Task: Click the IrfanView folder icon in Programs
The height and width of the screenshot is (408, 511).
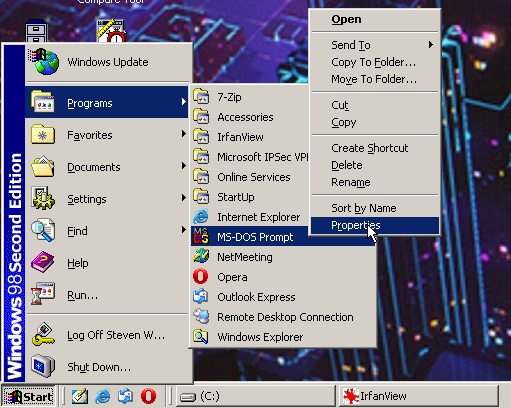Action: click(x=201, y=136)
